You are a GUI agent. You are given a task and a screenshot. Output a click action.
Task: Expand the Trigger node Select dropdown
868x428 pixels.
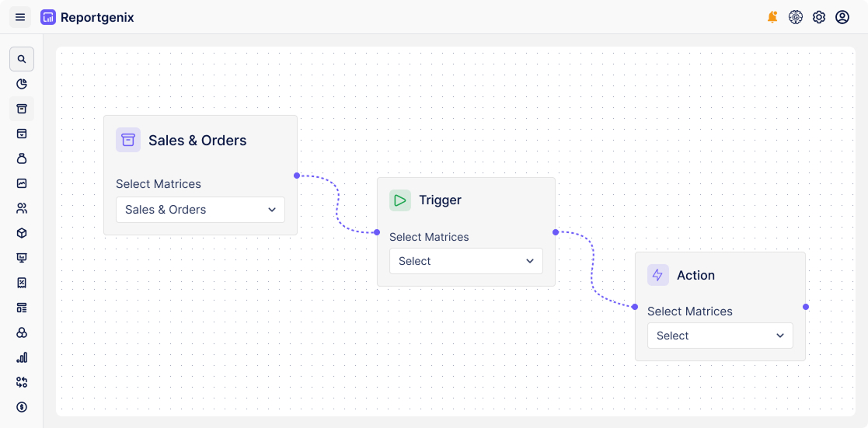coord(466,261)
